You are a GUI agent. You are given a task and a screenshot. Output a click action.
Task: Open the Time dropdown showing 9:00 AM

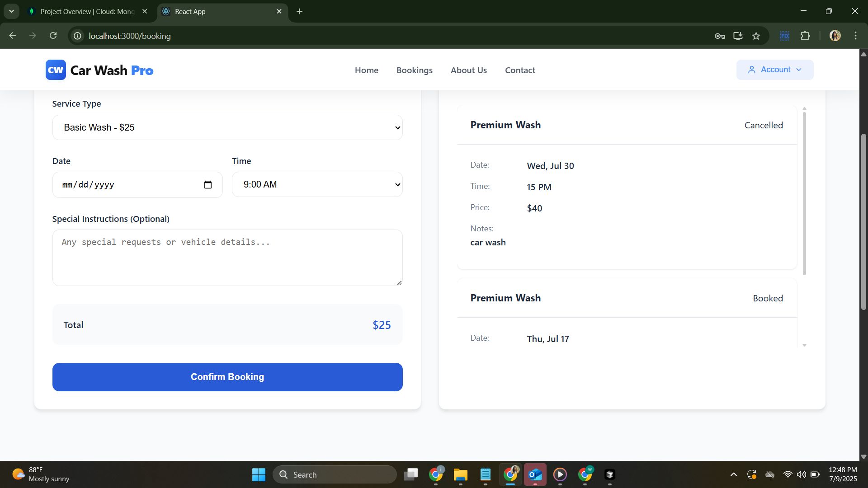pyautogui.click(x=317, y=184)
